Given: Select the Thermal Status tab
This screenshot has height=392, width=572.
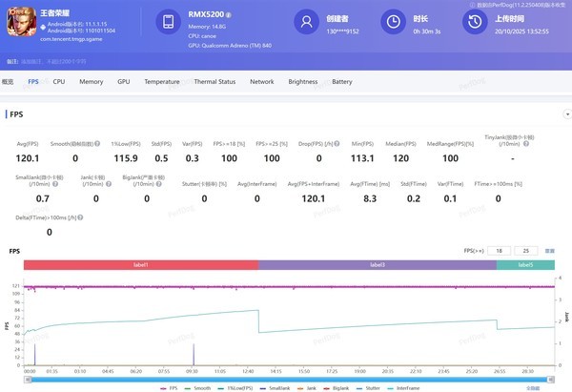Looking at the screenshot, I should tap(214, 82).
